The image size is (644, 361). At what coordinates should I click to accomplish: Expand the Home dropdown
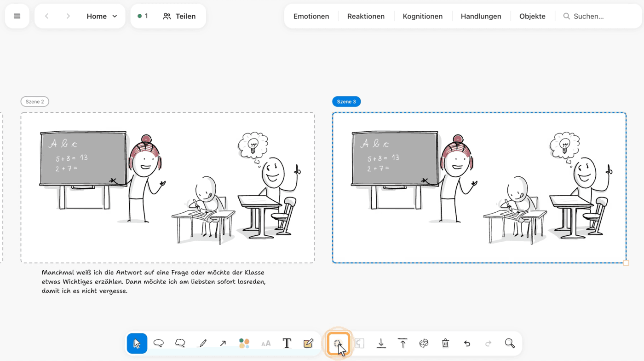102,16
